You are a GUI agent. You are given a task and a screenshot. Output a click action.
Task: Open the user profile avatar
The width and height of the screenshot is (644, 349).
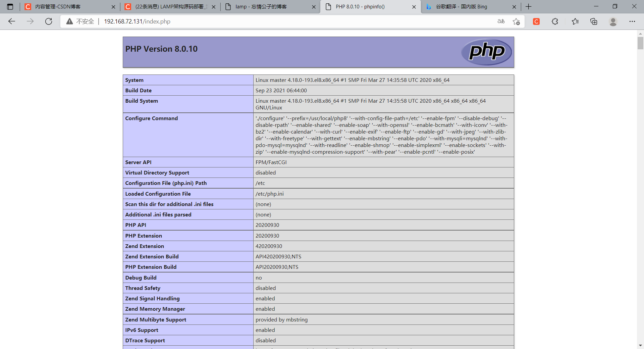pyautogui.click(x=613, y=21)
